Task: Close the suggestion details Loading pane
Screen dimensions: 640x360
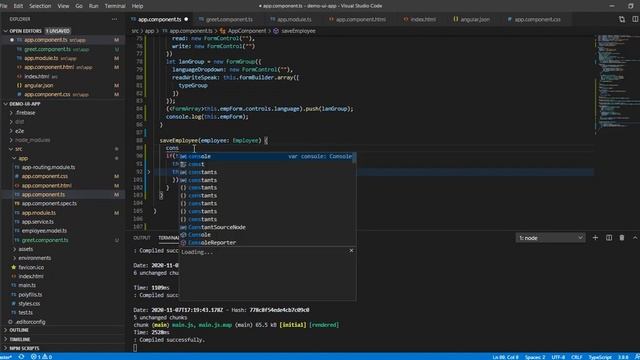Action: click(351, 251)
